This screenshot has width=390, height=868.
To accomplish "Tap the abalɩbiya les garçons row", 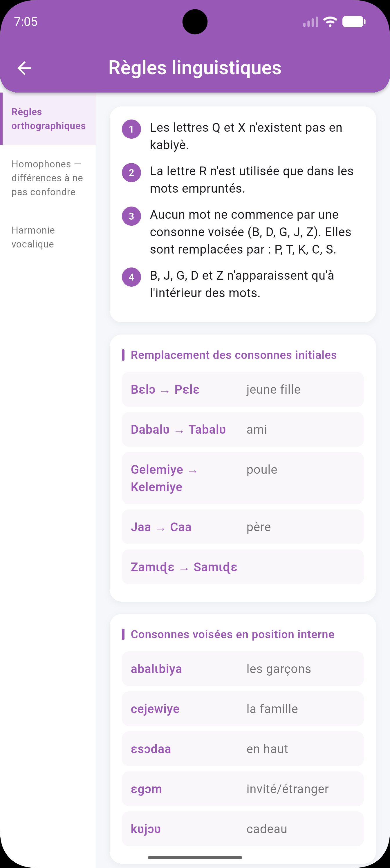I will [x=243, y=668].
